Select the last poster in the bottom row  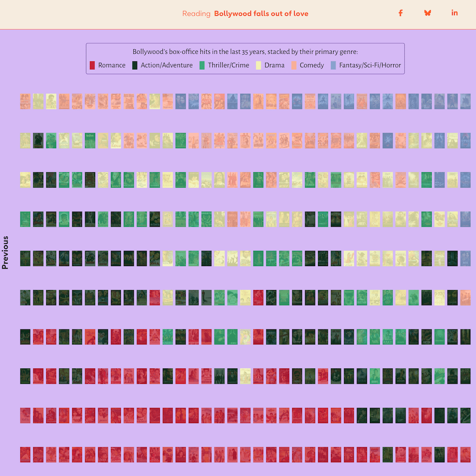(x=466, y=455)
